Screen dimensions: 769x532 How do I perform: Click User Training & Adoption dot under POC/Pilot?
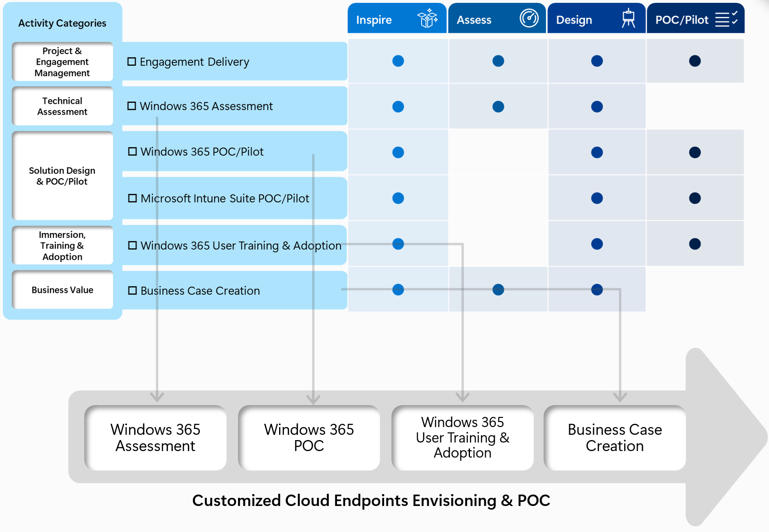695,244
